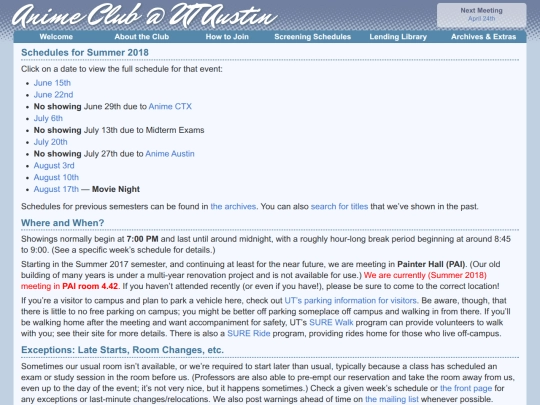540x405 pixels.
Task: Click the Schedules for Summer 2018 heading
Action: [x=85, y=53]
